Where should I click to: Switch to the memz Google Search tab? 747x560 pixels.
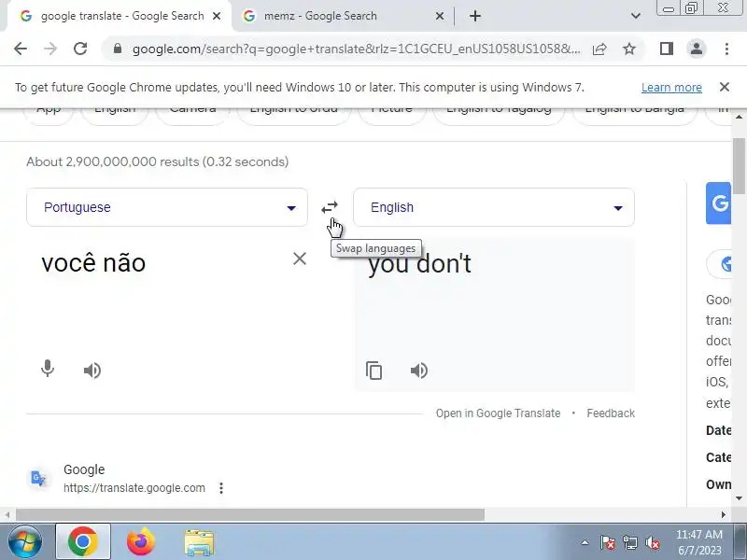click(x=320, y=16)
